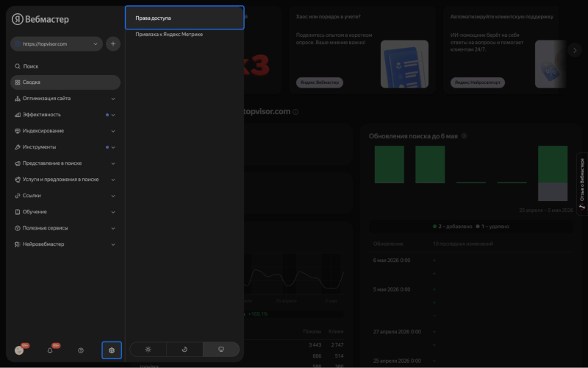
Task: Click the Оптимизация сайта sitemap icon
Action: click(x=17, y=99)
